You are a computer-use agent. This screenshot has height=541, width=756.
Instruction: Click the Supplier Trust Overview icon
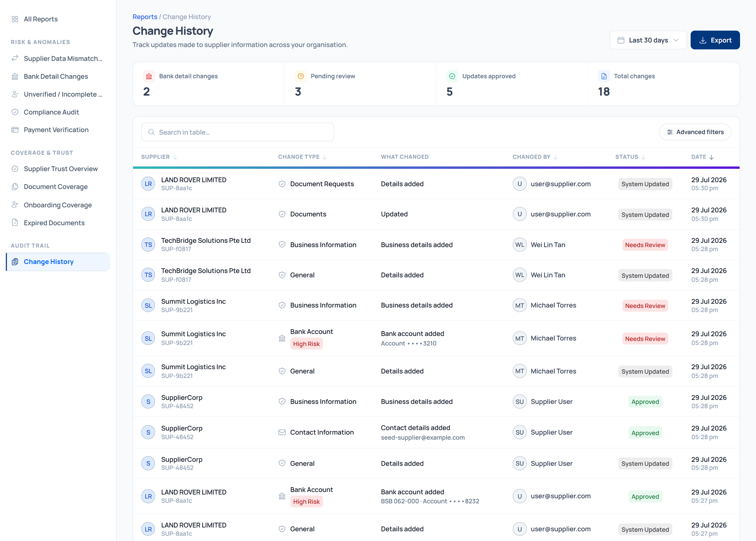coord(15,169)
